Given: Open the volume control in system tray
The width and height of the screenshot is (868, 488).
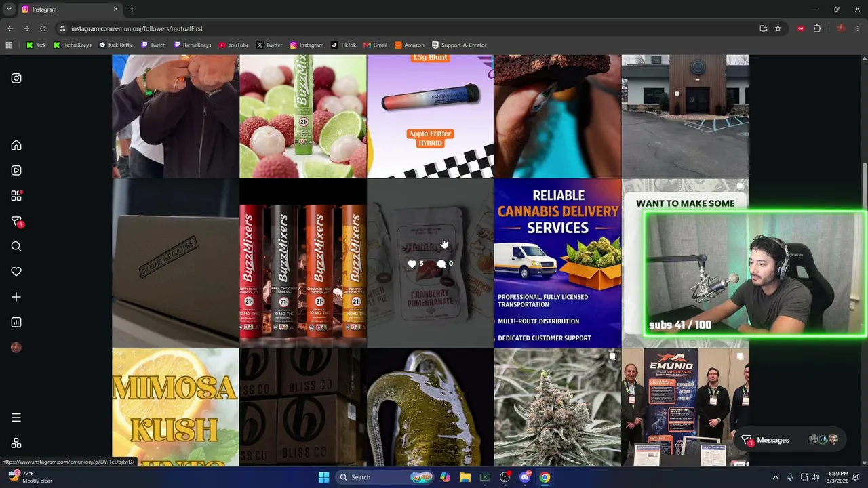Looking at the screenshot, I should coord(815,477).
